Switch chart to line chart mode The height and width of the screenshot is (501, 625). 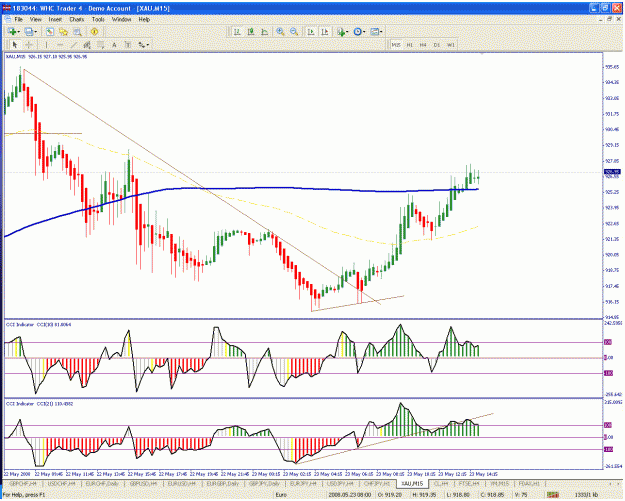264,32
